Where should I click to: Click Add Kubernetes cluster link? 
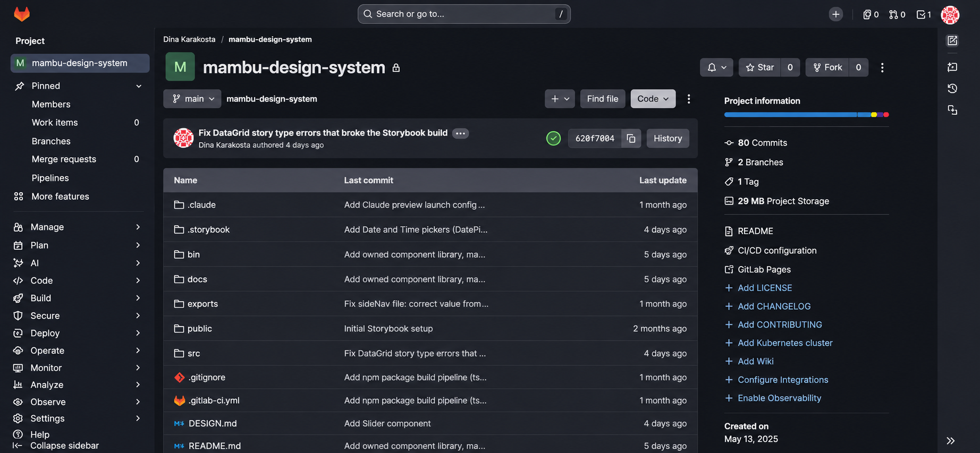[x=785, y=343]
